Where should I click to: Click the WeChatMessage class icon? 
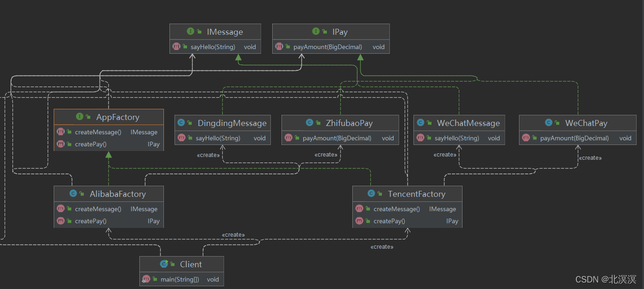[420, 123]
